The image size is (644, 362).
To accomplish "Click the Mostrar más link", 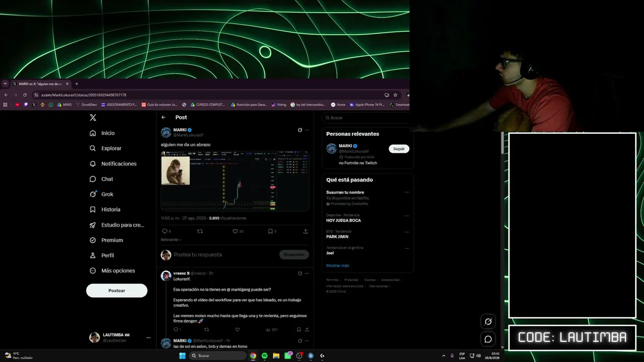I will tap(338, 265).
